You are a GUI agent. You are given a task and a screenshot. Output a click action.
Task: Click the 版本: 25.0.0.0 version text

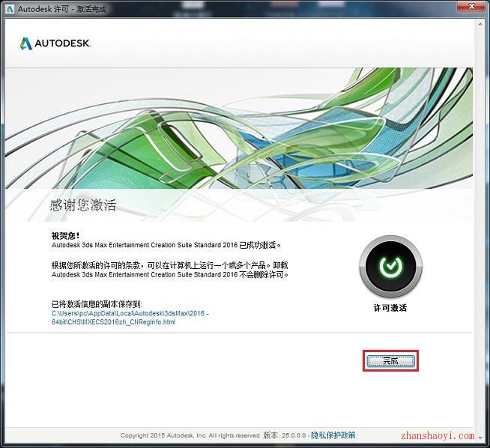click(285, 435)
